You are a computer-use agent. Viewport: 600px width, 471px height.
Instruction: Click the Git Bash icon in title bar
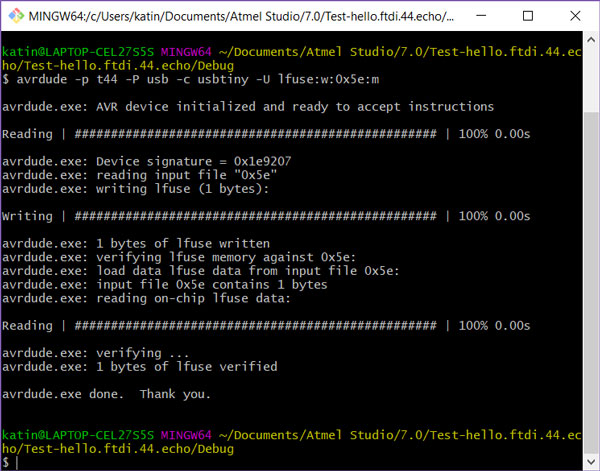(x=16, y=16)
